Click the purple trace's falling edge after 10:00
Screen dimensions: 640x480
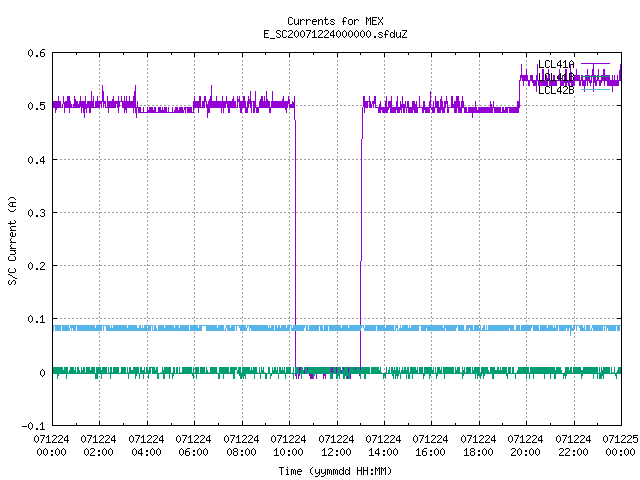[x=295, y=237]
